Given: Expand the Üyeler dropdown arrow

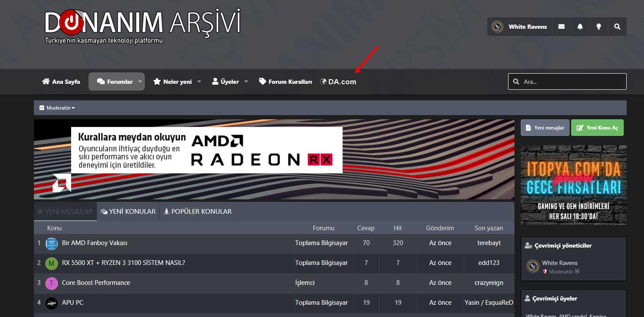Looking at the screenshot, I should (246, 82).
